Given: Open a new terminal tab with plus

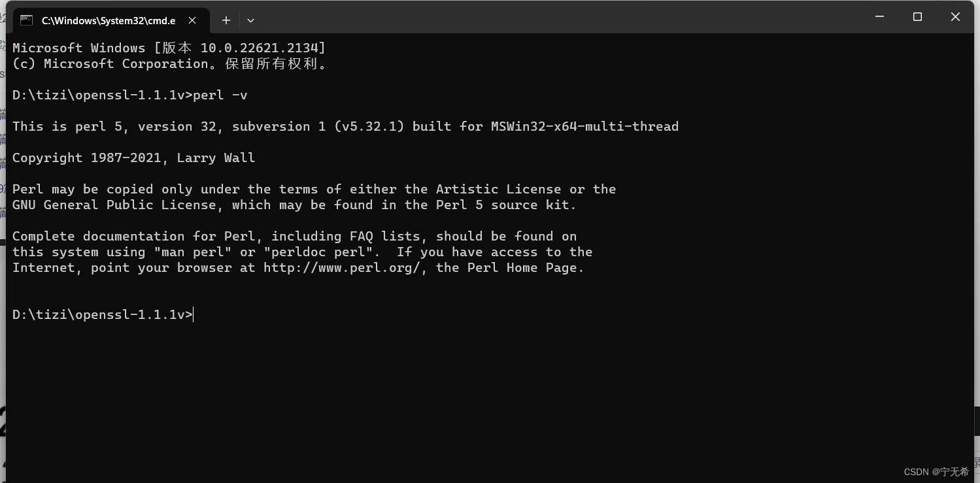Looking at the screenshot, I should [x=226, y=20].
